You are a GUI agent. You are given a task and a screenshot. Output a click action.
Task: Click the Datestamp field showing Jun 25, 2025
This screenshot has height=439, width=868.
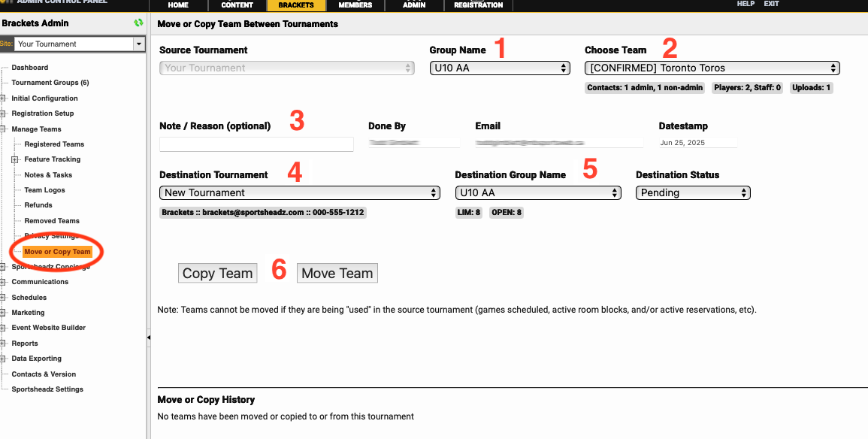point(698,142)
